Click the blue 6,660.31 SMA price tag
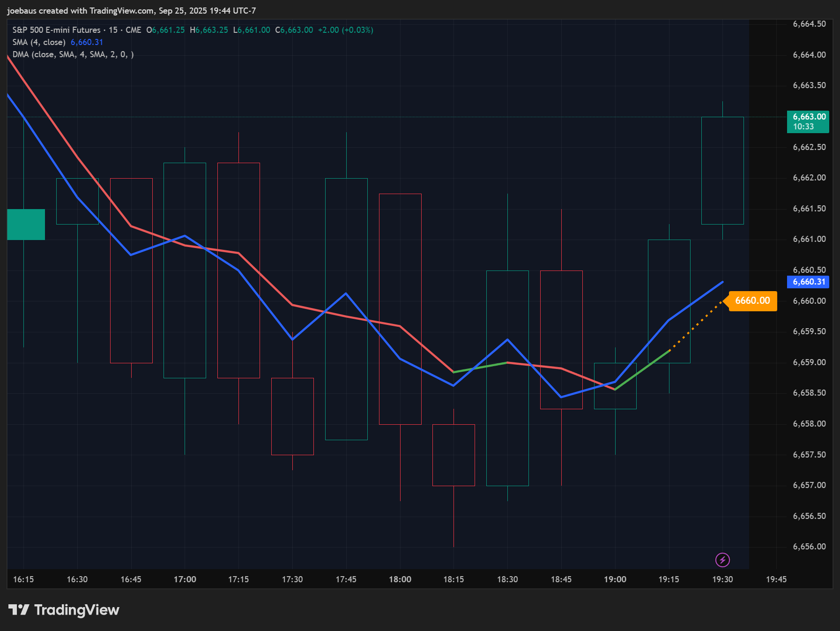 click(808, 282)
